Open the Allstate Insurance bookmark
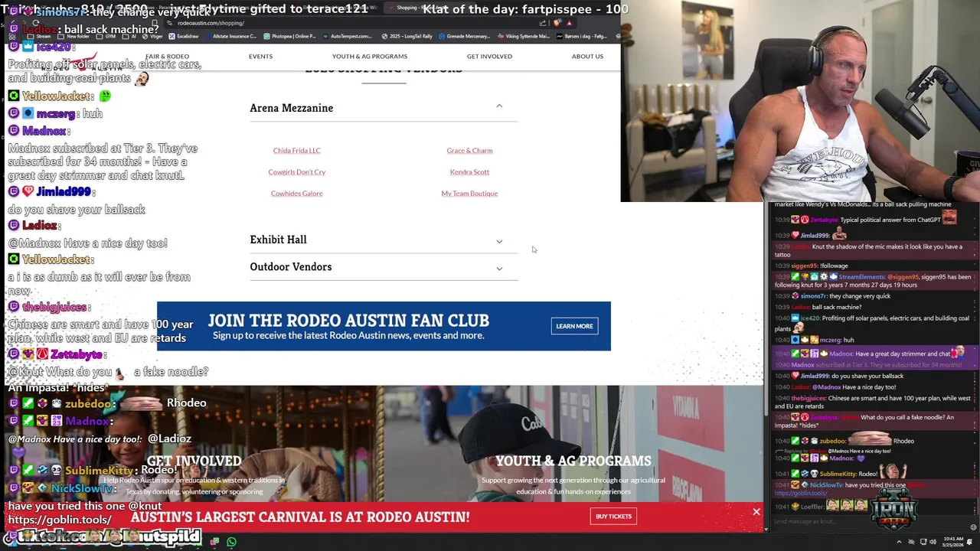The height and width of the screenshot is (551, 980). click(x=230, y=36)
